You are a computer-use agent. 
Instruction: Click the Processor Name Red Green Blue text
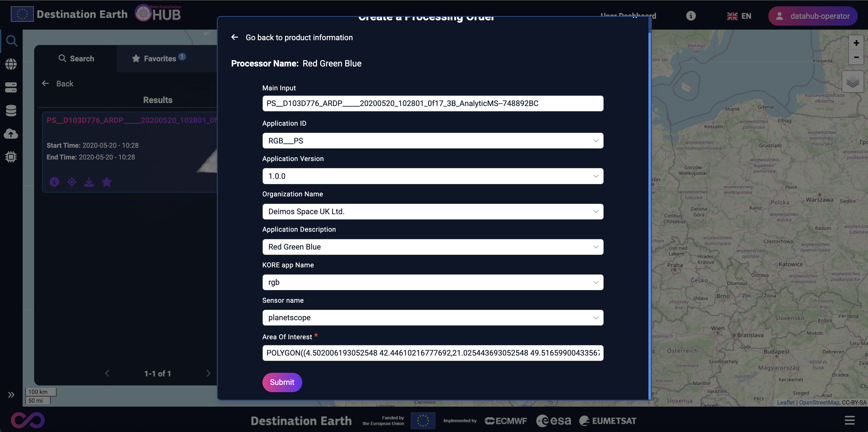[x=296, y=63]
